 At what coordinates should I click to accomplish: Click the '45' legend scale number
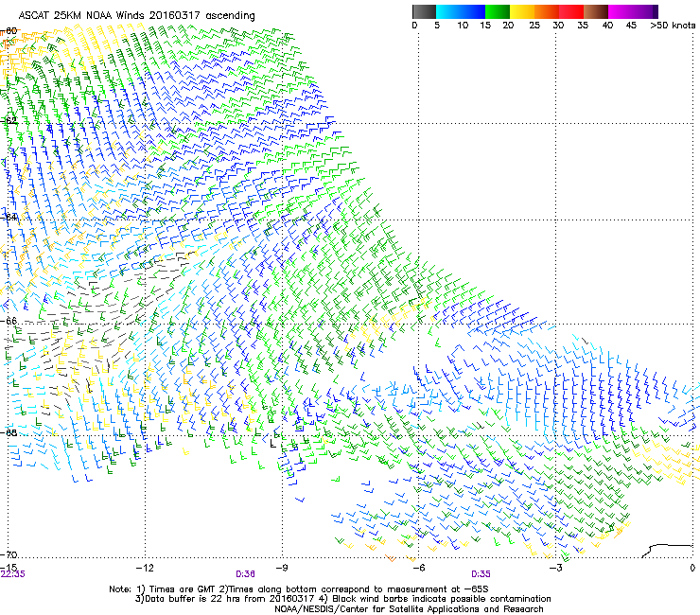click(x=631, y=26)
